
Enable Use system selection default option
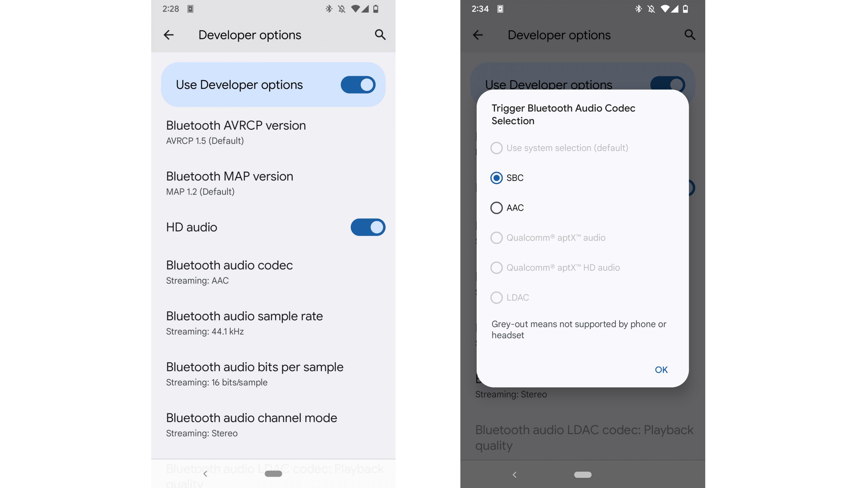coord(497,148)
